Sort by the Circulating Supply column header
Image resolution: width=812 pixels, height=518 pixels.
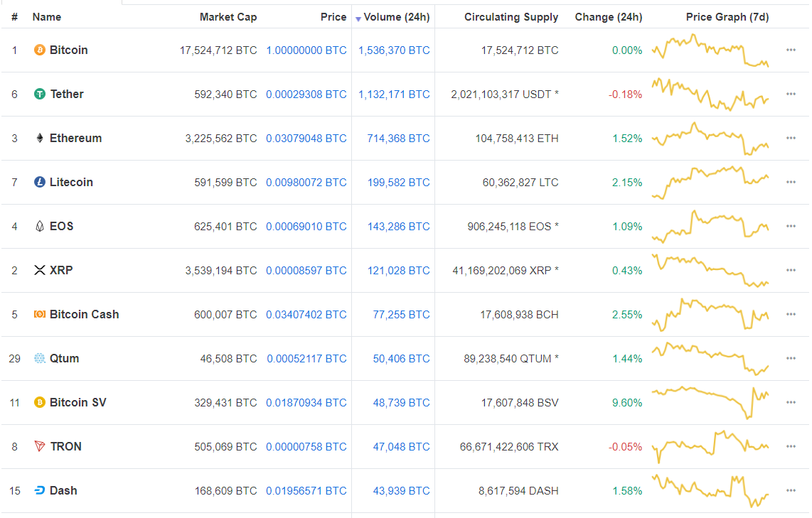511,17
